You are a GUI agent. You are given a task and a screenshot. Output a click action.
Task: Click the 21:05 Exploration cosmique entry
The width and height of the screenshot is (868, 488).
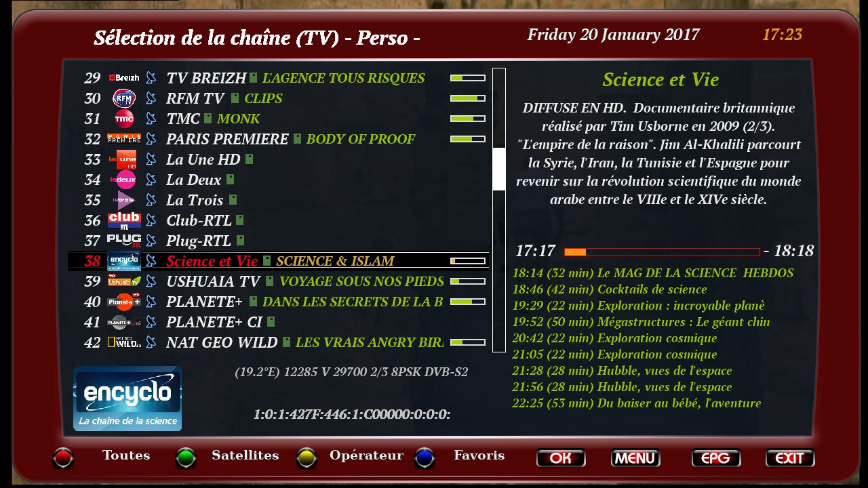click(x=615, y=354)
